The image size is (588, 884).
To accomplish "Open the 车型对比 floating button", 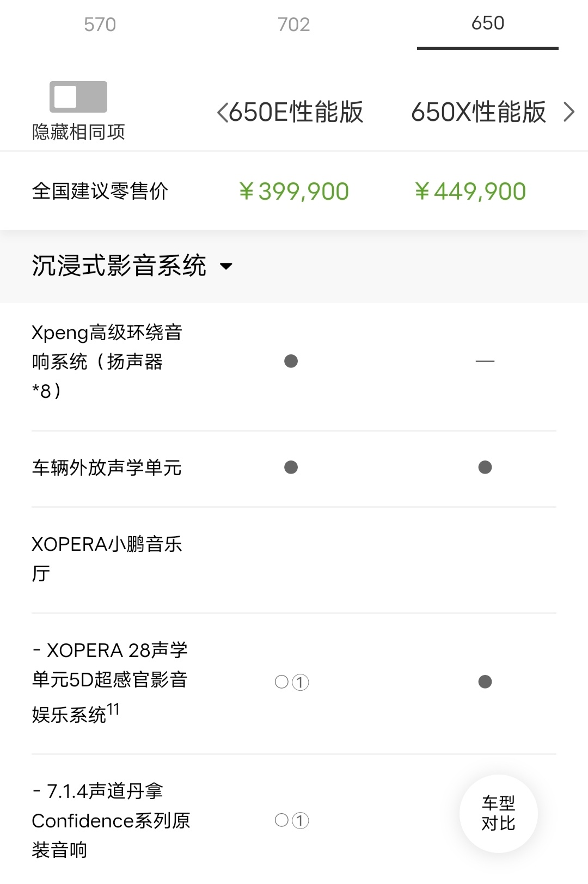I will pos(498,813).
